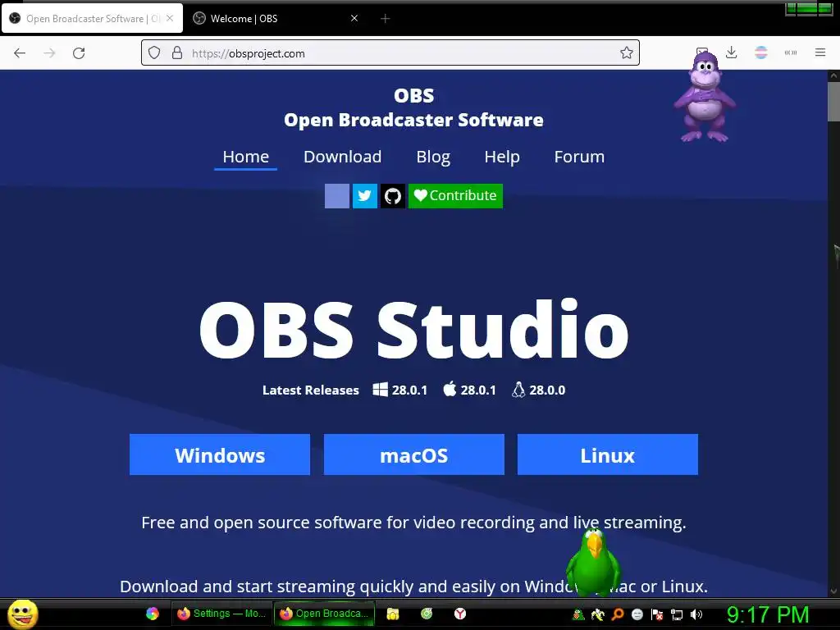This screenshot has width=840, height=630.
Task: Open the OBS Twitter link icon
Action: tap(365, 195)
